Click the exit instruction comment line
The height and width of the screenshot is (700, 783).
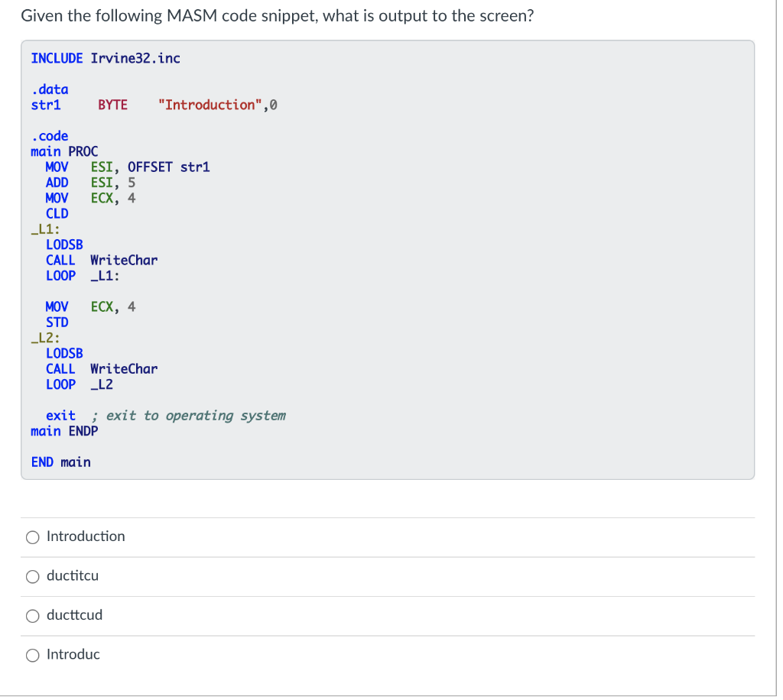click(x=167, y=415)
